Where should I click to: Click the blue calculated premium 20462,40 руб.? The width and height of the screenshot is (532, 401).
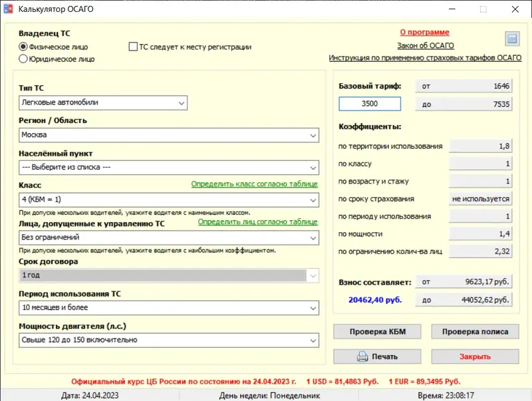tap(375, 300)
